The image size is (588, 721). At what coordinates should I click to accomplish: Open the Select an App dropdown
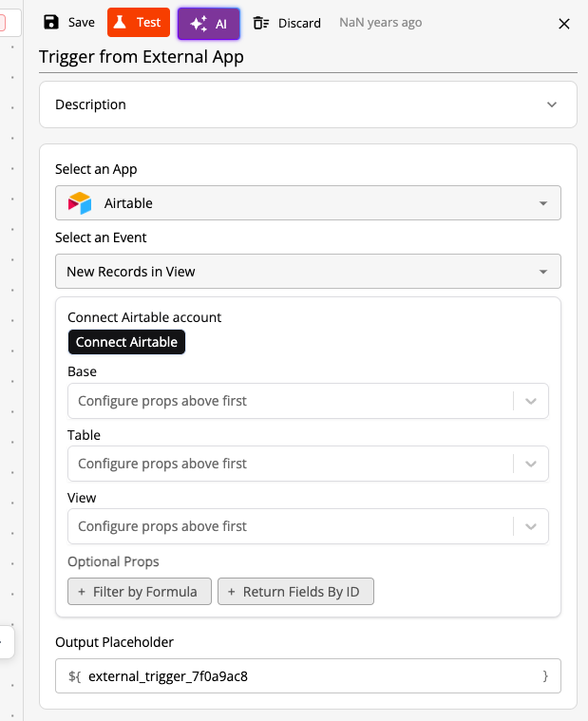coord(308,202)
